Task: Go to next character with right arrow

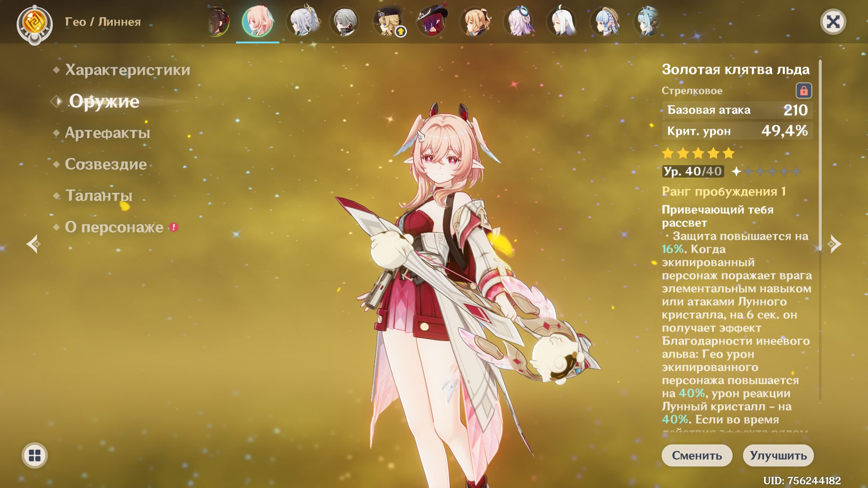Action: click(835, 244)
